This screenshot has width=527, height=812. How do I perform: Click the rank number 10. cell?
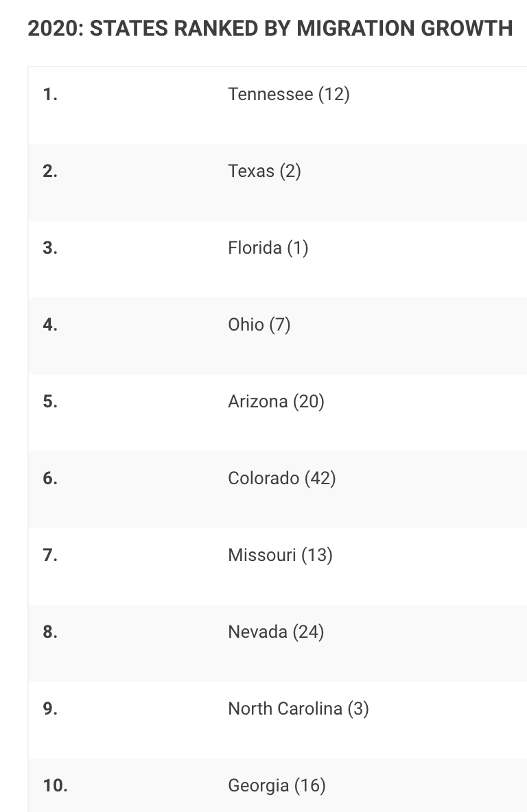(x=55, y=785)
